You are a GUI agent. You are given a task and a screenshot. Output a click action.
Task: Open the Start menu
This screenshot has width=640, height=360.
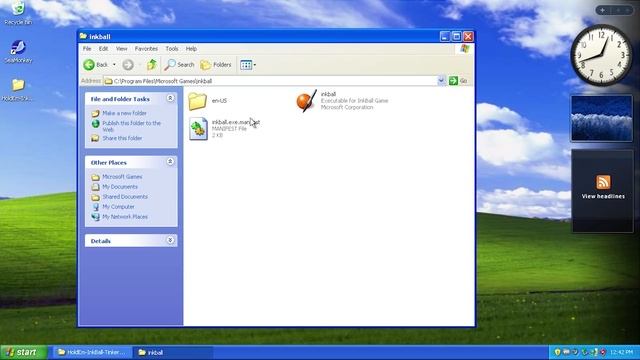[23, 352]
